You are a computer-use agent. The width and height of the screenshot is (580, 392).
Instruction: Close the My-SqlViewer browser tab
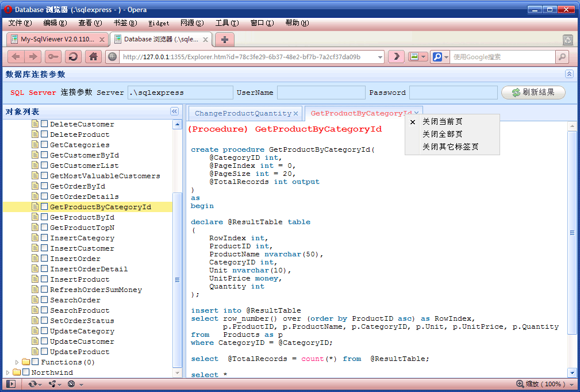[102, 40]
